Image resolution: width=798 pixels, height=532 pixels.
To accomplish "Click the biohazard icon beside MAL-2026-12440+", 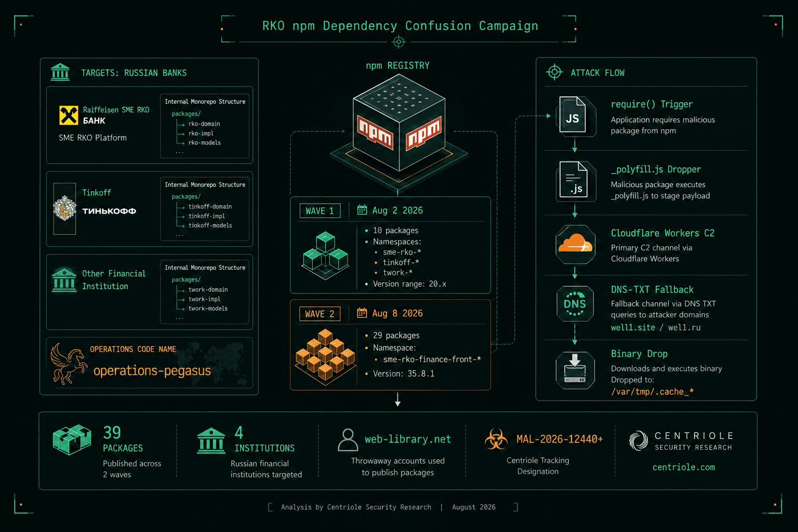I will (496, 440).
